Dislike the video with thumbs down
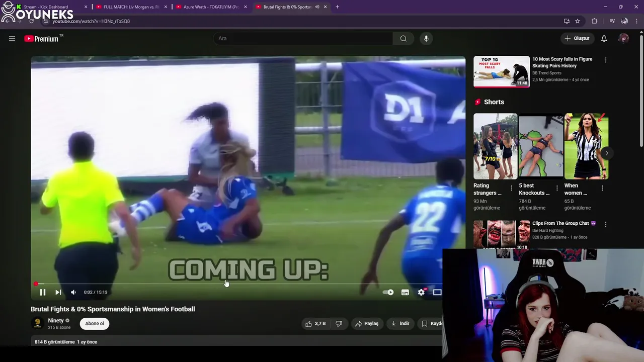This screenshot has height=362, width=644. [x=339, y=324]
